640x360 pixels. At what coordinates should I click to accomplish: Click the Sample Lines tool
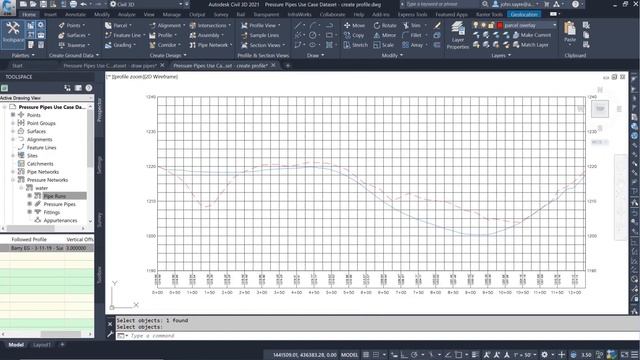click(260, 36)
